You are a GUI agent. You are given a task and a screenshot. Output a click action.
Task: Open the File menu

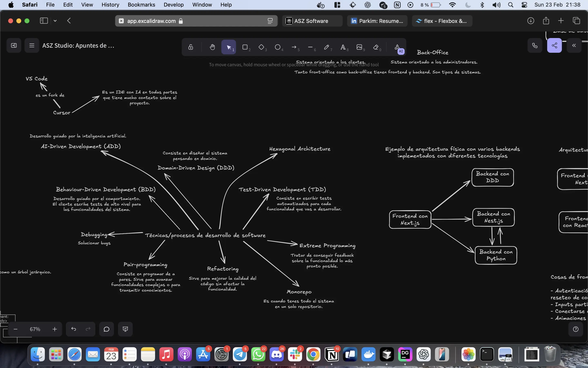[50, 5]
